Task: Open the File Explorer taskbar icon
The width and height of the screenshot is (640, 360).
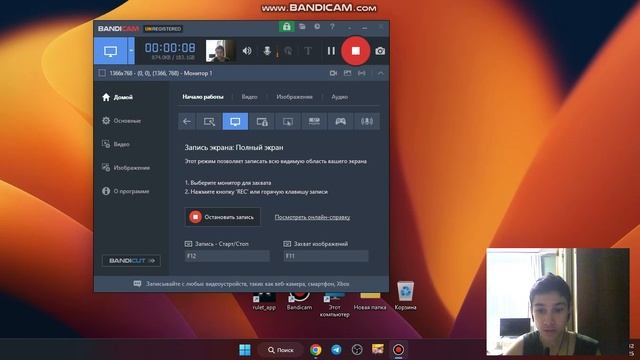Action: (x=378, y=349)
